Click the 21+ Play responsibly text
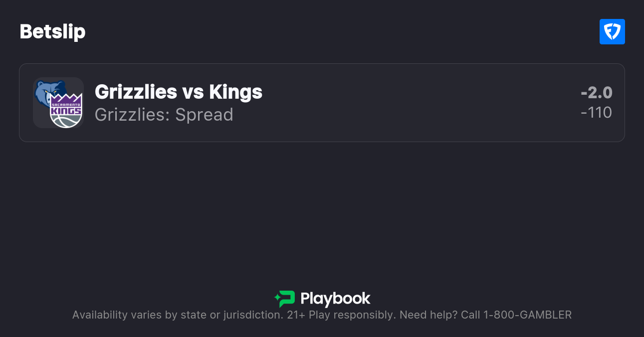The height and width of the screenshot is (337, 644). [341, 315]
